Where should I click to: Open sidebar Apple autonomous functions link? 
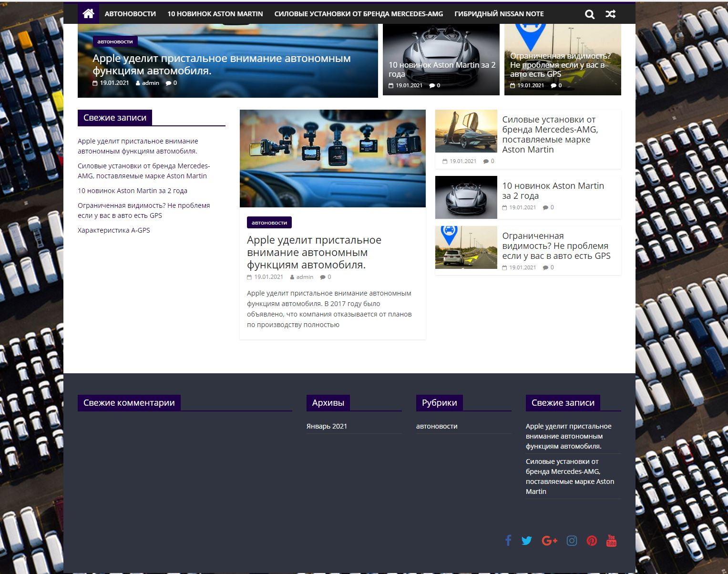(138, 146)
